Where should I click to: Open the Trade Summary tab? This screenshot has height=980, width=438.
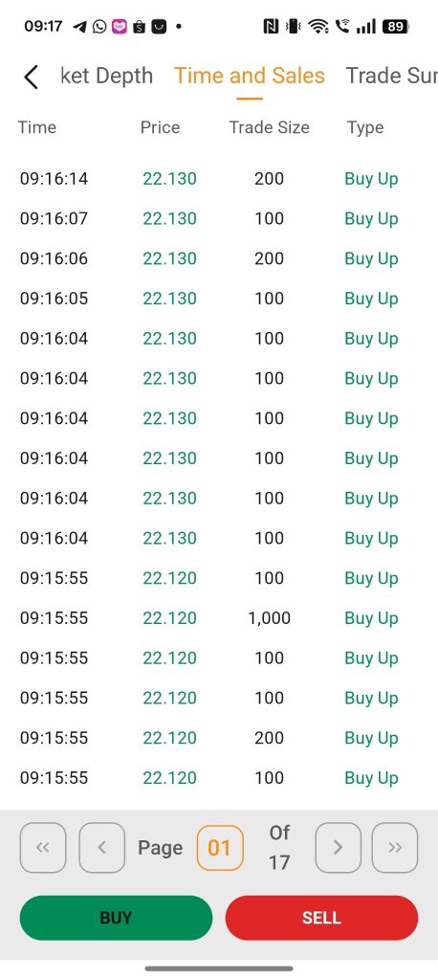click(392, 76)
